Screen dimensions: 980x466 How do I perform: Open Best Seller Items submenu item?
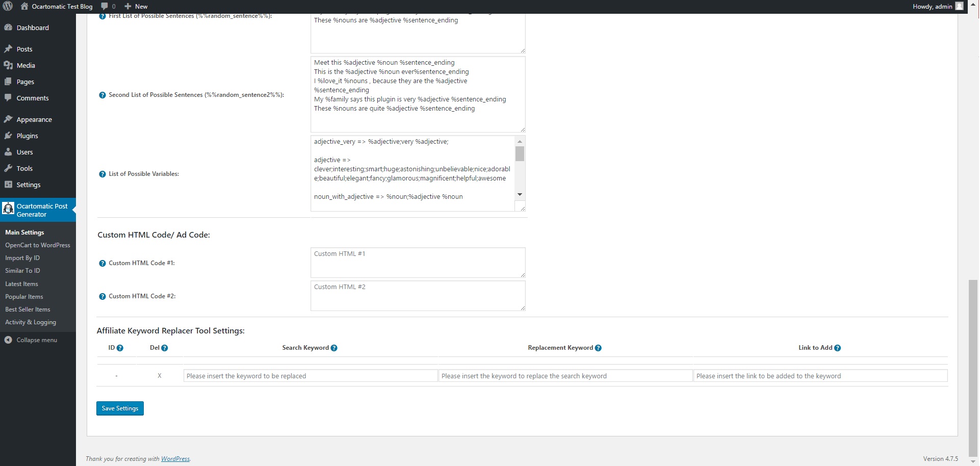click(28, 309)
